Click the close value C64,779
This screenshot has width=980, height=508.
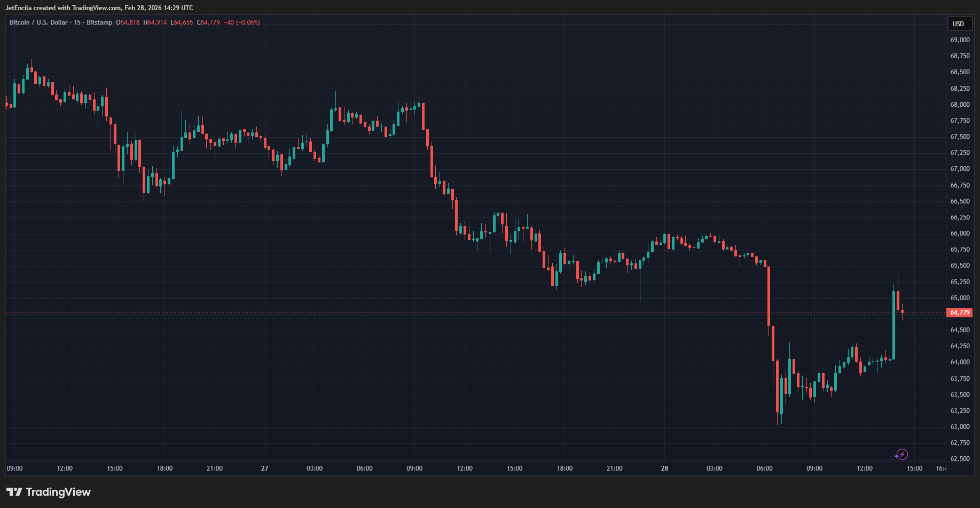[208, 22]
